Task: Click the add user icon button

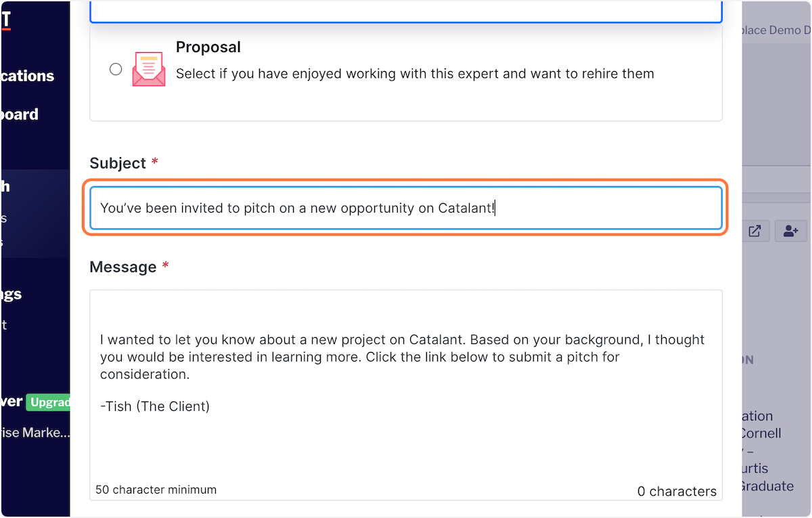Action: point(790,231)
